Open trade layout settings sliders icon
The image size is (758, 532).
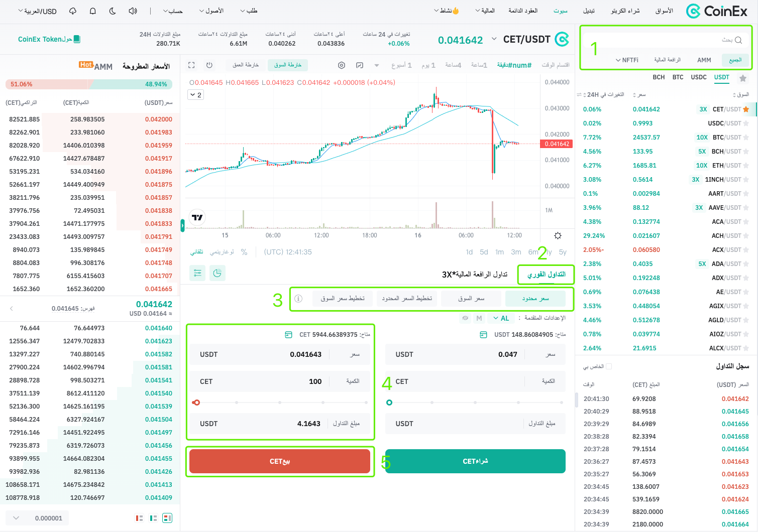[x=197, y=273]
